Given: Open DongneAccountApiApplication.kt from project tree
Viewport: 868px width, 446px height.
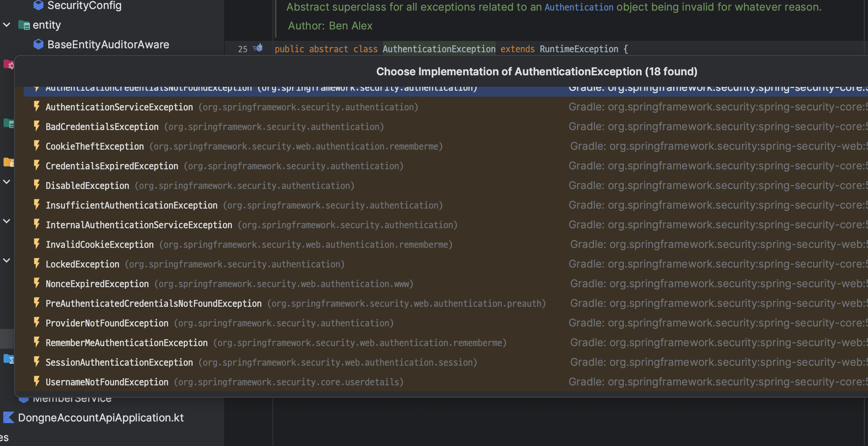Looking at the screenshot, I should point(101,417).
